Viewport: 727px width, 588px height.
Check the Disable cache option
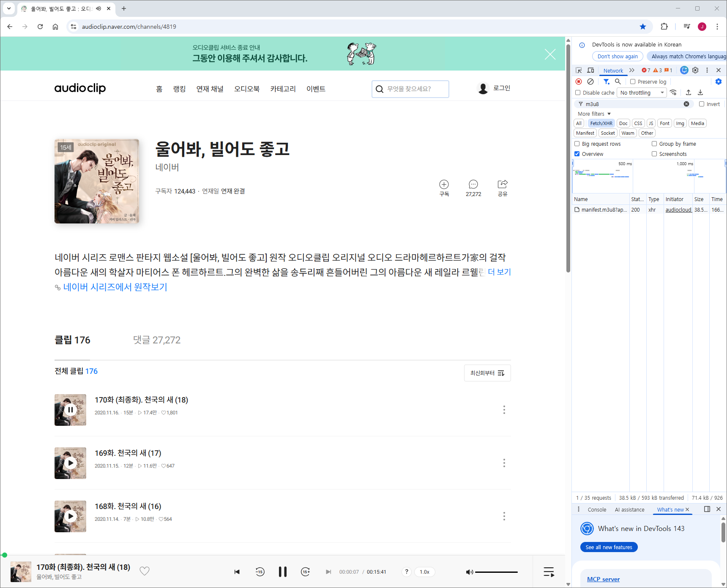[578, 93]
